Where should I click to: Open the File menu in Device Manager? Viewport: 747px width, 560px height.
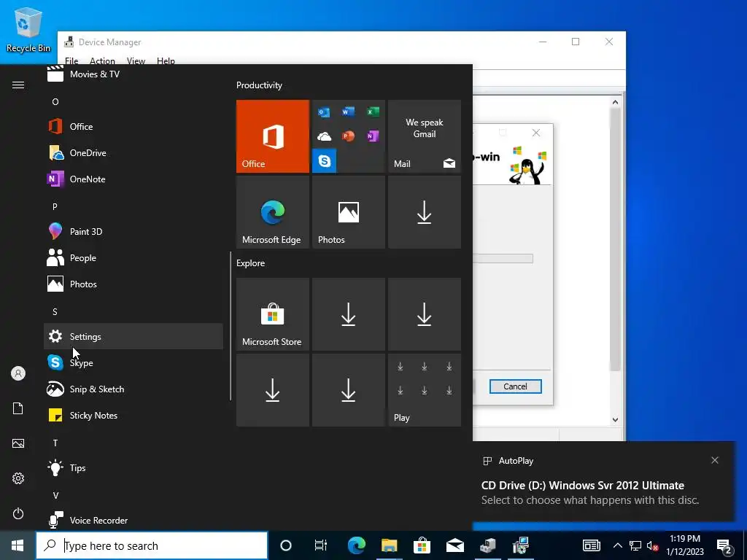[71, 61]
